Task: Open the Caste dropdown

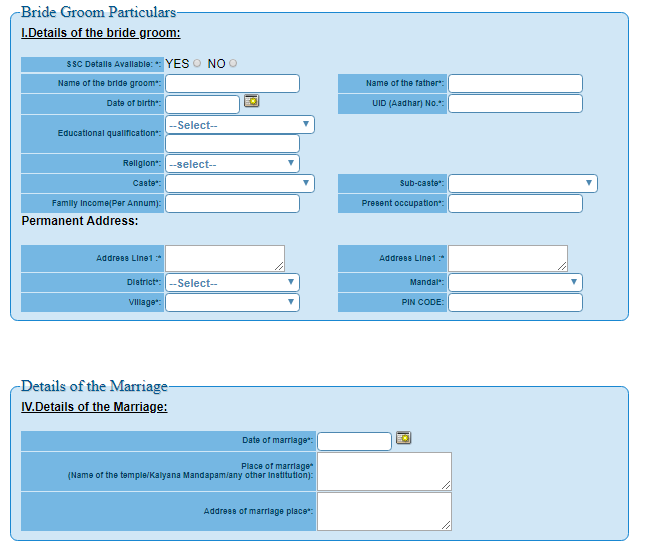Action: pyautogui.click(x=240, y=184)
